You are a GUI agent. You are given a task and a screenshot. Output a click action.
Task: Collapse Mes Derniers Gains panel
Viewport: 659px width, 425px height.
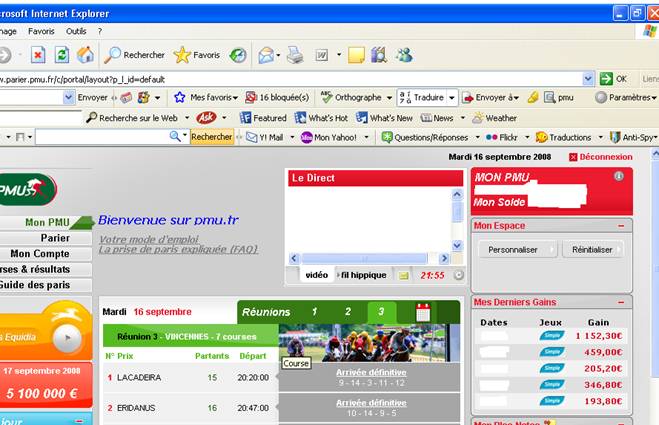621,302
